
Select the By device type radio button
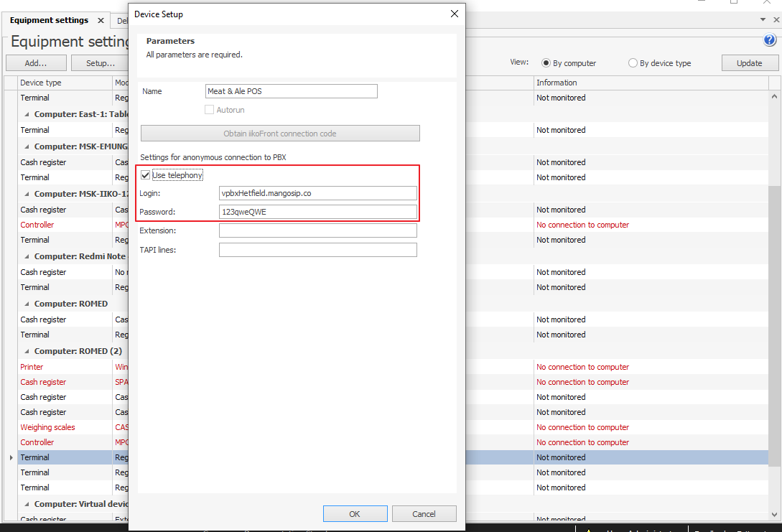[633, 63]
